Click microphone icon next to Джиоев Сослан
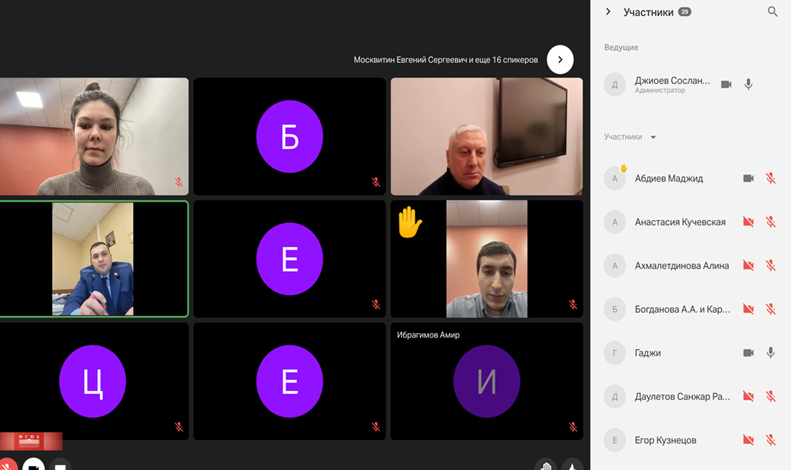 coord(748,84)
